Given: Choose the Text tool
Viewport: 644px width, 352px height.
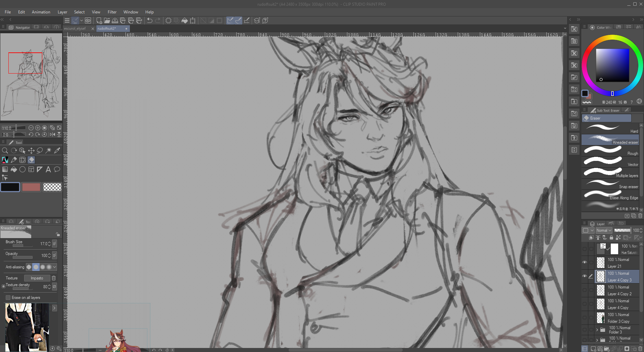Looking at the screenshot, I should 48,169.
